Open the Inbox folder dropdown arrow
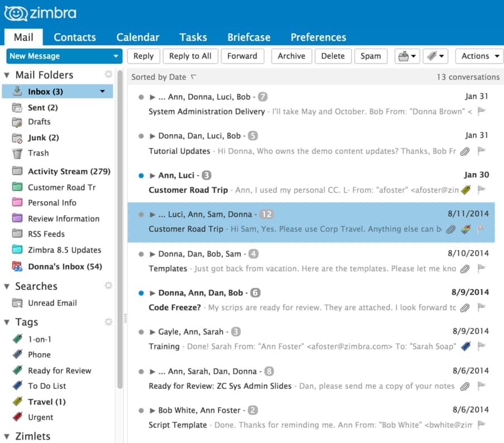The width and height of the screenshot is (504, 443). pos(102,91)
